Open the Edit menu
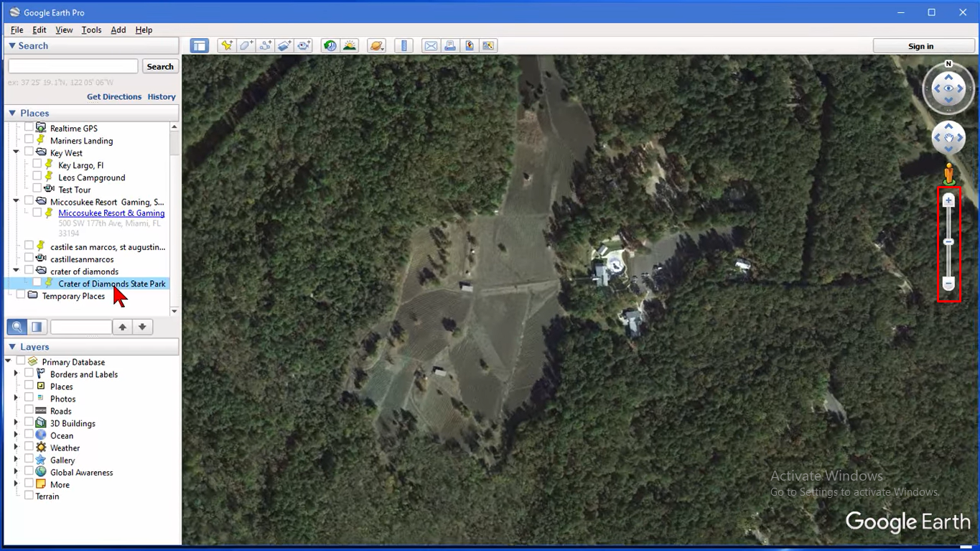The image size is (980, 551). pyautogui.click(x=39, y=30)
